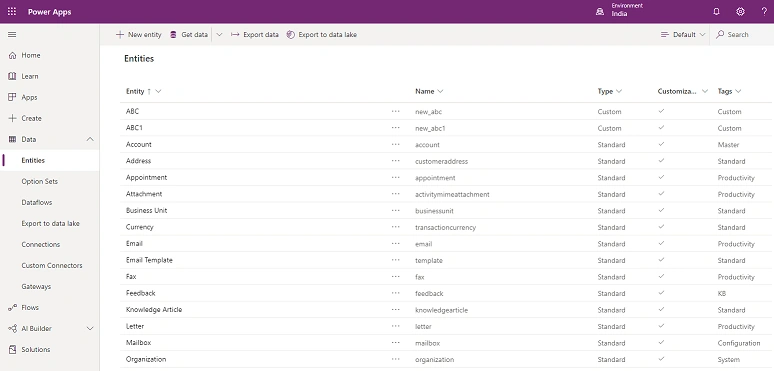This screenshot has width=774, height=371.
Task: Open the app launcher waffle icon
Action: [x=12, y=11]
